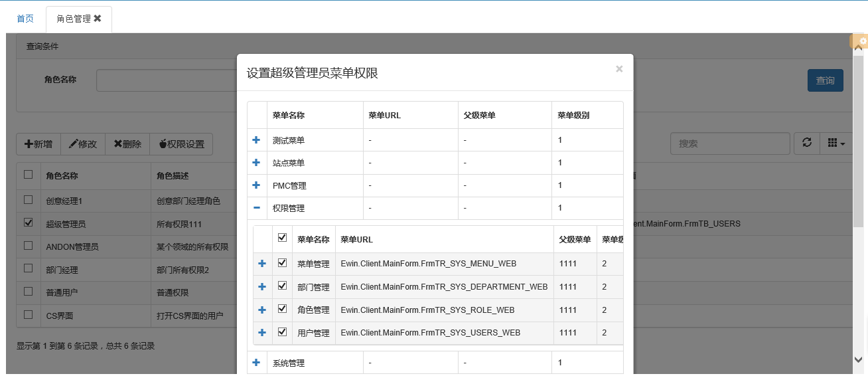This screenshot has width=868, height=378.
Task: Expand the 用户管理 sub-row
Action: pos(262,332)
